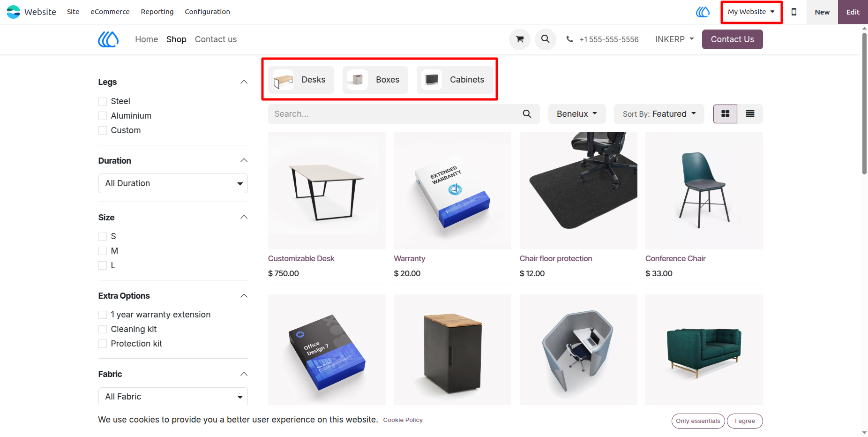Click the Edit button

[x=853, y=12]
